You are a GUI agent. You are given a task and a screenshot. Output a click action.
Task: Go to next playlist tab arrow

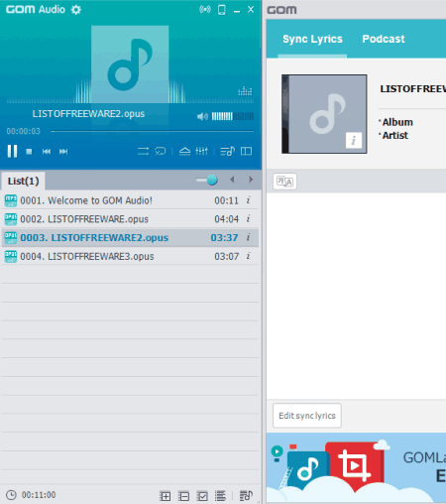(x=251, y=180)
